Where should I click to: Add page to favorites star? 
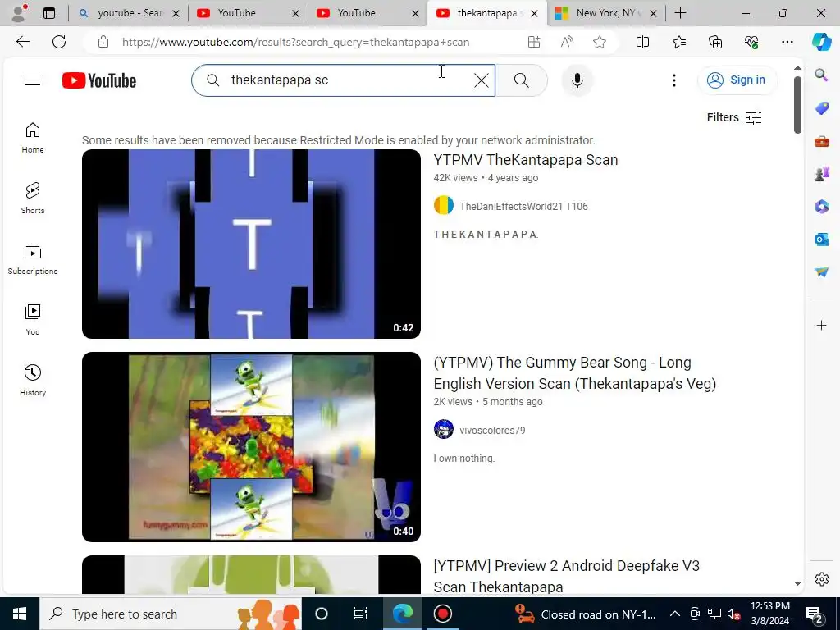point(600,42)
